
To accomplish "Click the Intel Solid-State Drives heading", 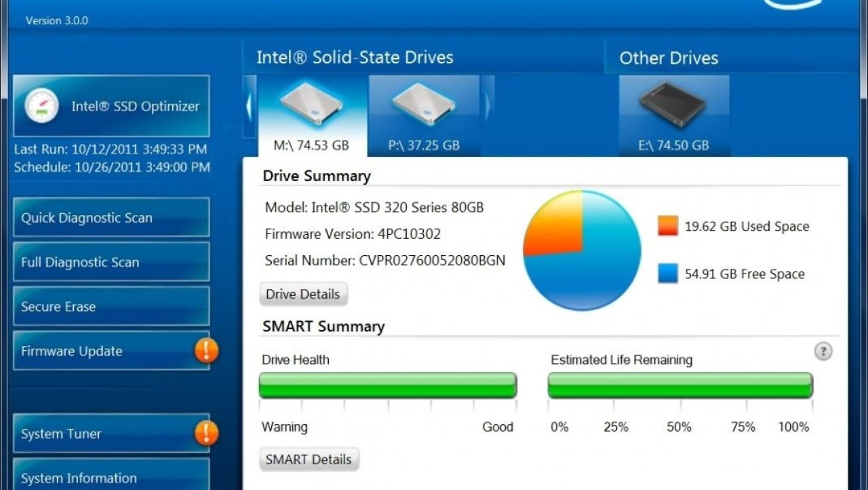I will tap(355, 58).
